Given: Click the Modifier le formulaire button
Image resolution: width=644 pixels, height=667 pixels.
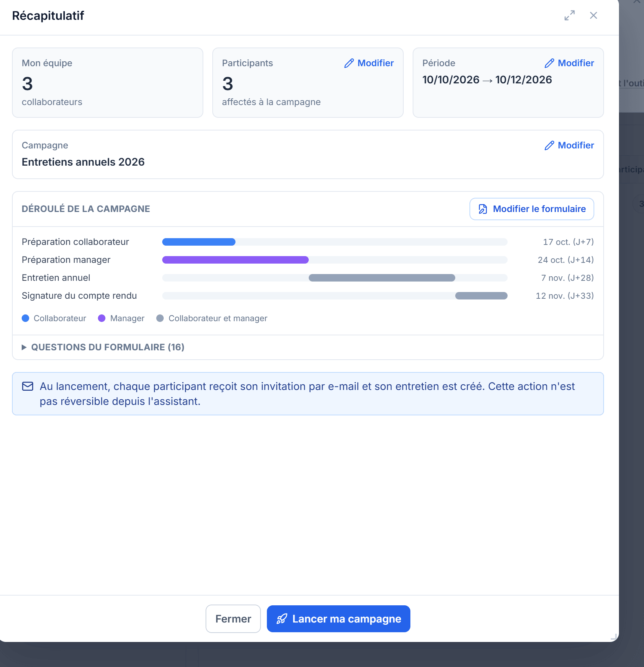Looking at the screenshot, I should [x=531, y=209].
